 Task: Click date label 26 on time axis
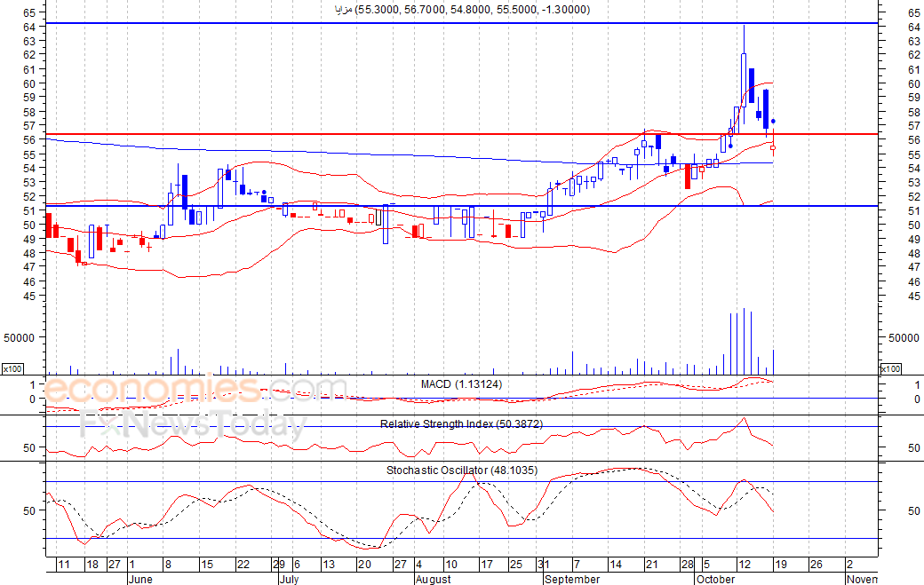(816, 565)
